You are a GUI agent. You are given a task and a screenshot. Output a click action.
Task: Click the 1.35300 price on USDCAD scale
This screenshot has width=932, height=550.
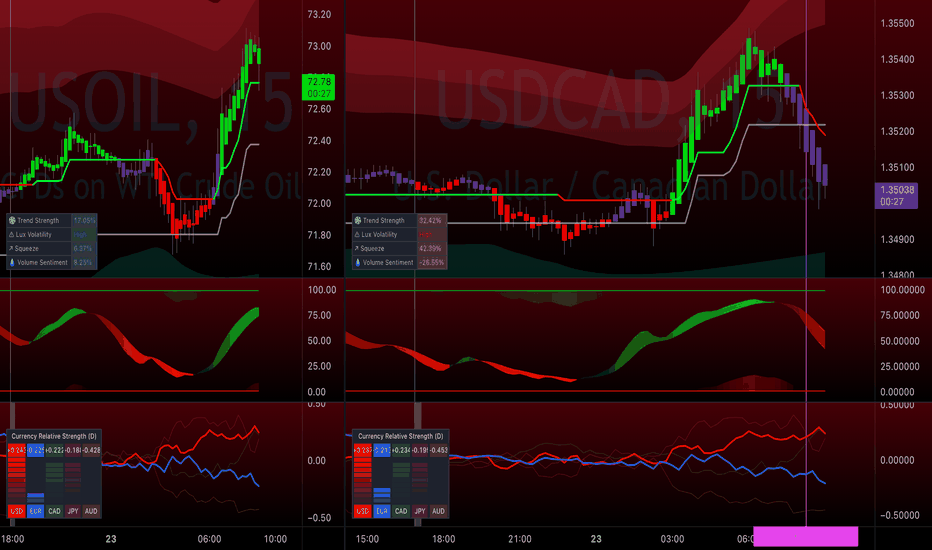[898, 95]
